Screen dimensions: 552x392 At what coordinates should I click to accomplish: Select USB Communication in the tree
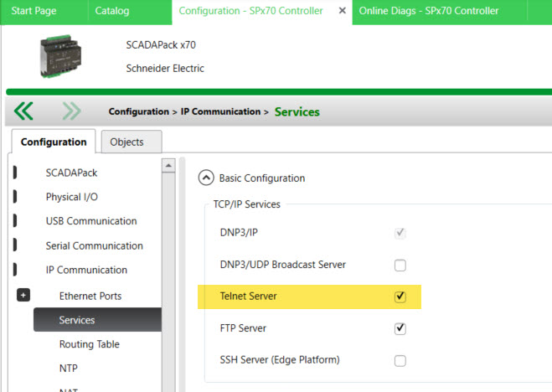pyautogui.click(x=91, y=221)
